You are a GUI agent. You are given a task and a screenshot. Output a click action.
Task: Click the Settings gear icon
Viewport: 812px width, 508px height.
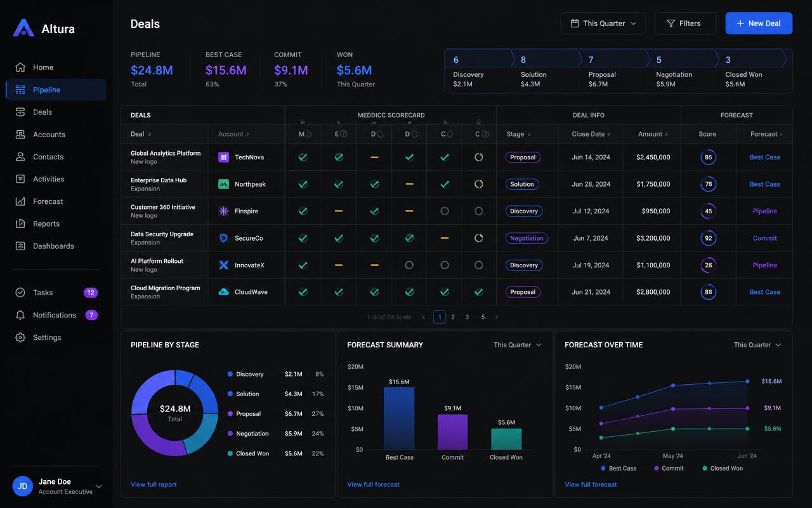[x=20, y=337]
